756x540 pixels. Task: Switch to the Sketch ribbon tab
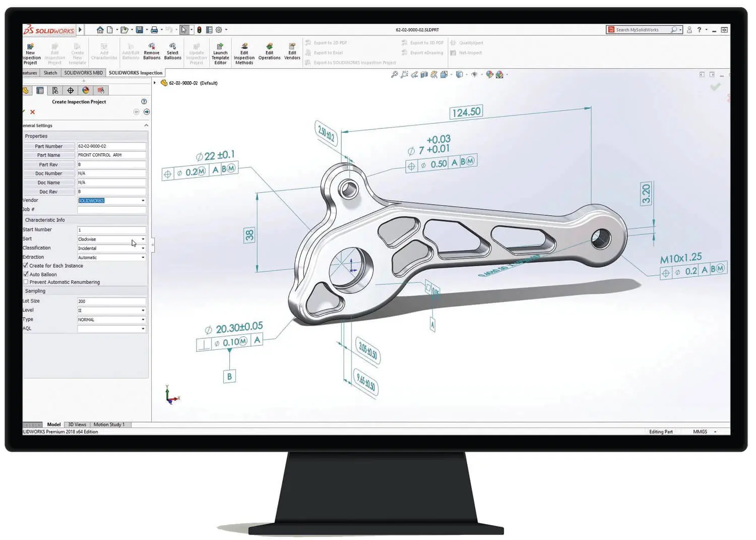tap(50, 73)
